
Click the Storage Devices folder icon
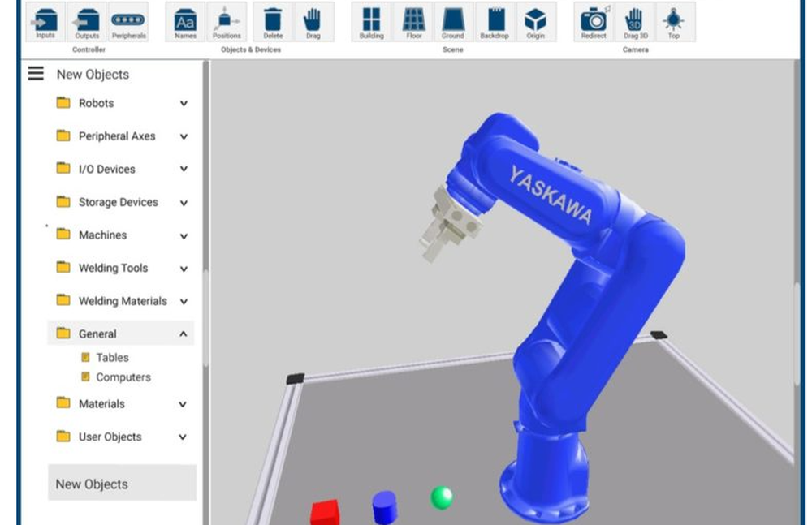[63, 201]
